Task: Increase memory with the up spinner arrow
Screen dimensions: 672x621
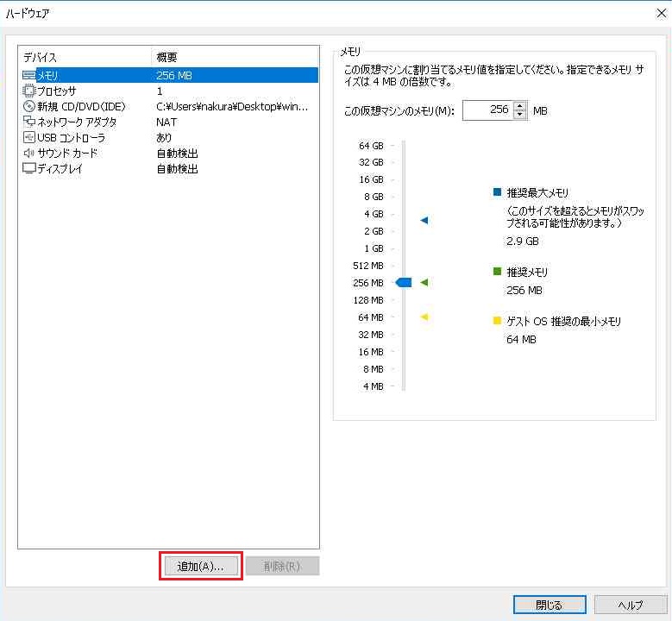Action: (x=520, y=106)
